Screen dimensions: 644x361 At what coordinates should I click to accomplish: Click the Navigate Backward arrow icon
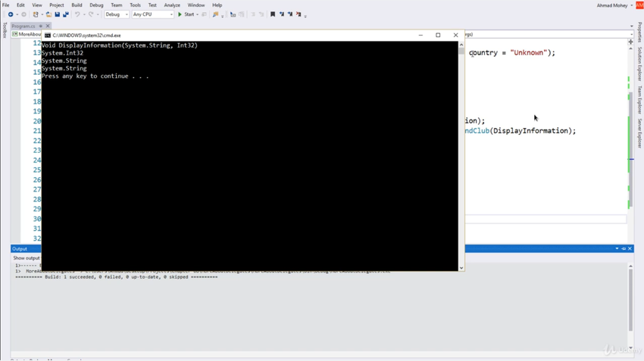pyautogui.click(x=11, y=14)
